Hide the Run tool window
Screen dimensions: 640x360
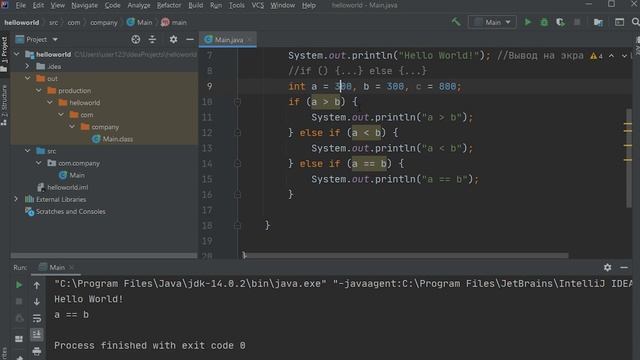[x=624, y=267]
